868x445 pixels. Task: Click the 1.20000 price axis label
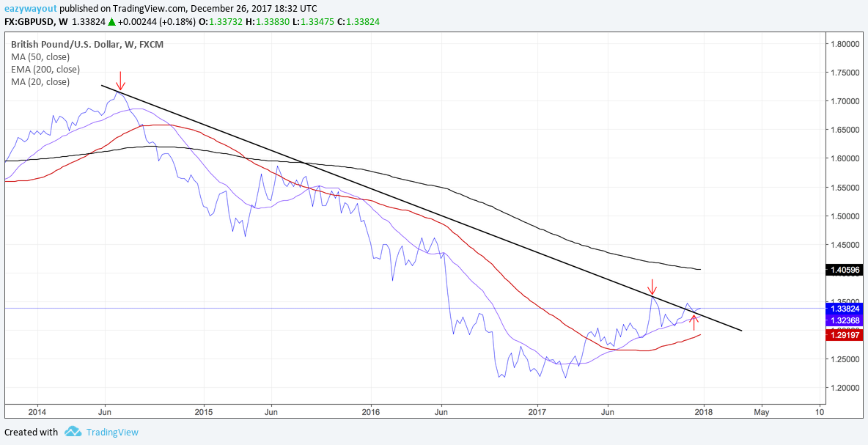coord(844,389)
